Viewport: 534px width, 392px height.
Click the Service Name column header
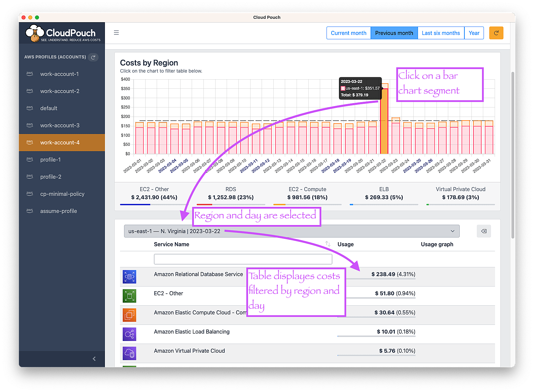point(171,244)
